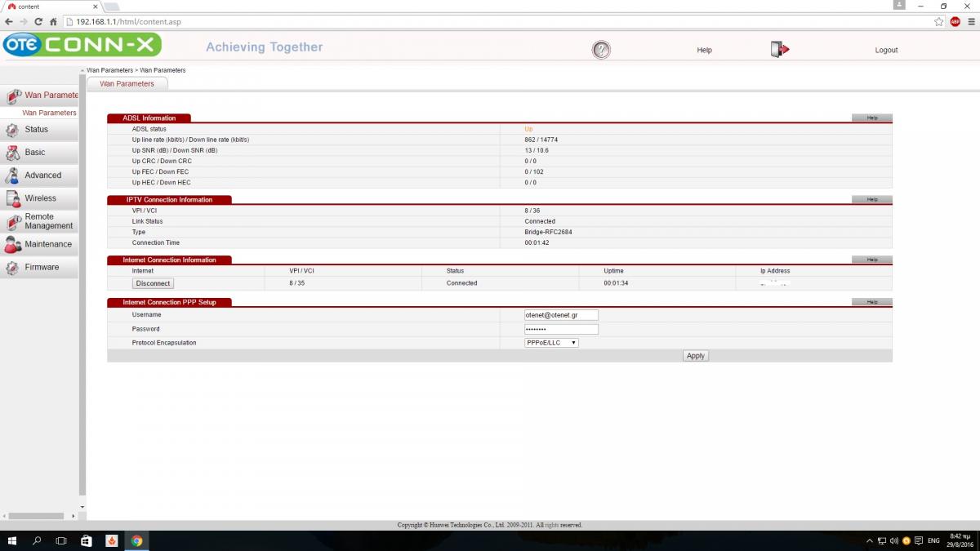Viewport: 980px width, 551px height.
Task: Open Chrome from the Windows taskbar
Action: (136, 540)
